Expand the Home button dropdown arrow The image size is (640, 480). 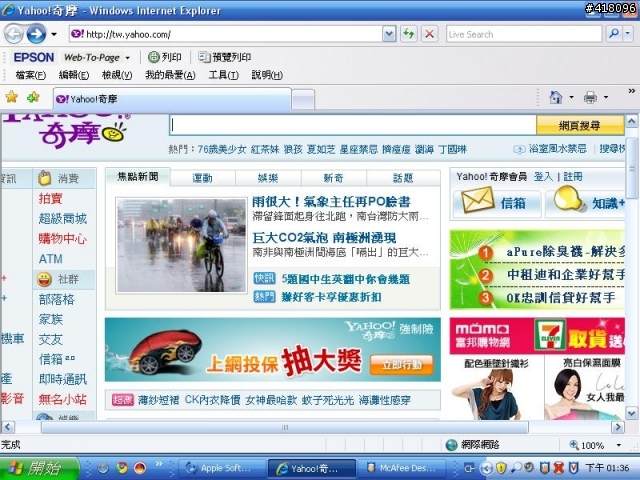point(571,97)
